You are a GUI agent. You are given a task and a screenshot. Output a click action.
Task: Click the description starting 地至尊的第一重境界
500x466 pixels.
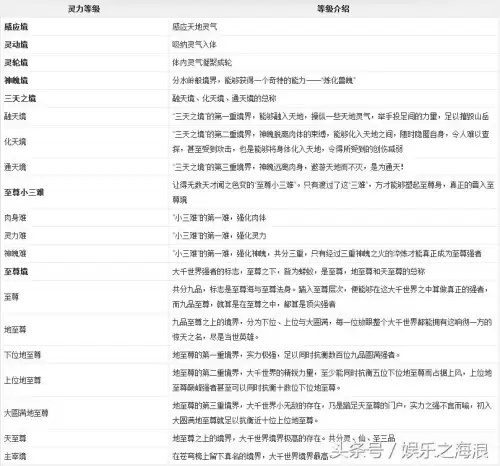(x=286, y=355)
